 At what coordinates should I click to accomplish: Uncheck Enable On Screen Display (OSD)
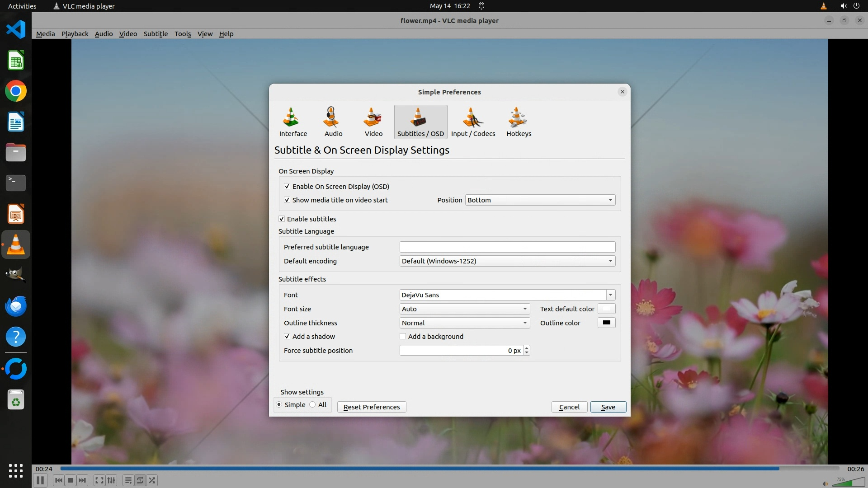pos(287,186)
